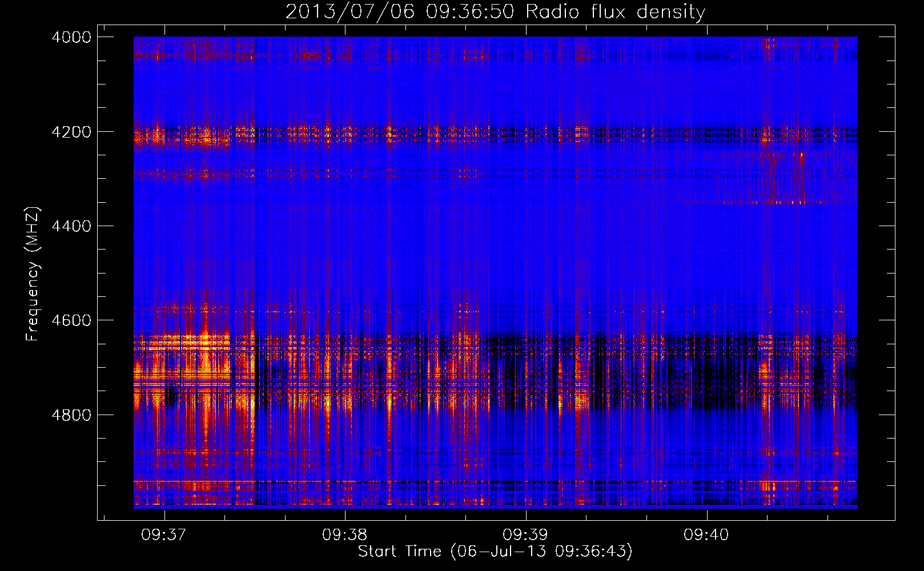The image size is (924, 571).
Task: Click the plot title "2013/07/06 09:36:50 Radio flux density"
Action: pos(495,11)
